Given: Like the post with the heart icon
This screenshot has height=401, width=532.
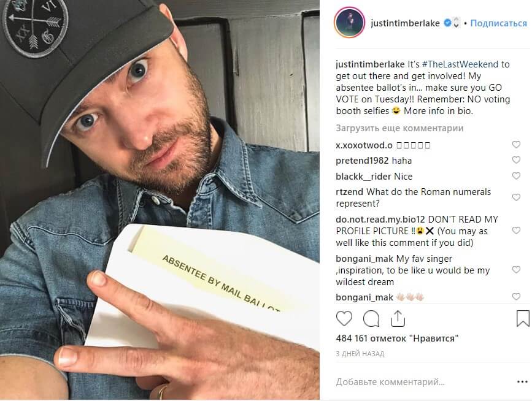Looking at the screenshot, I should point(344,319).
